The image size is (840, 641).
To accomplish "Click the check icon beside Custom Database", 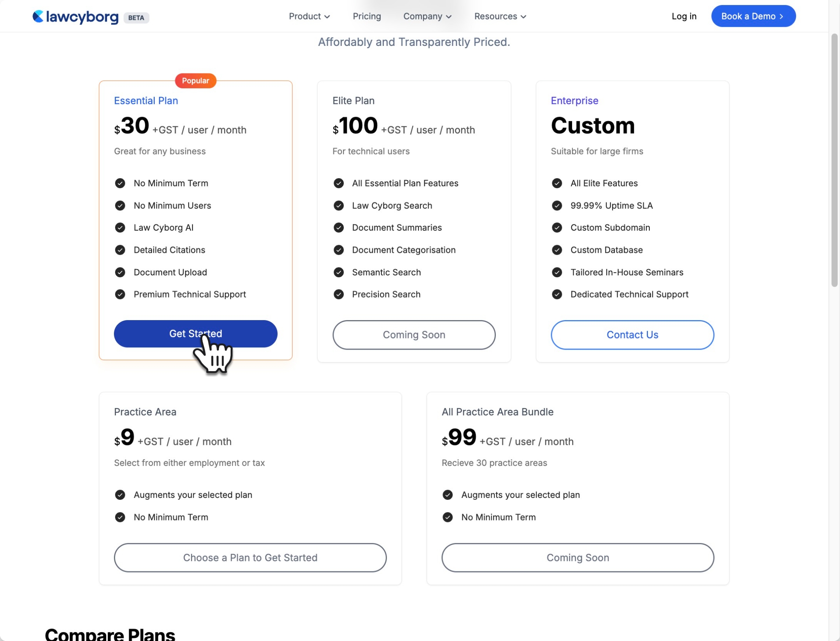I will tap(557, 250).
